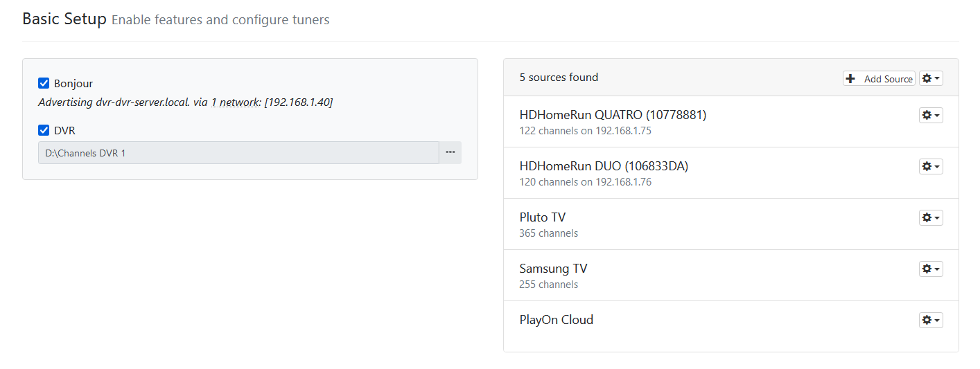This screenshot has width=980, height=369.
Task: Open PlayOn Cloud gear settings
Action: pyautogui.click(x=930, y=321)
